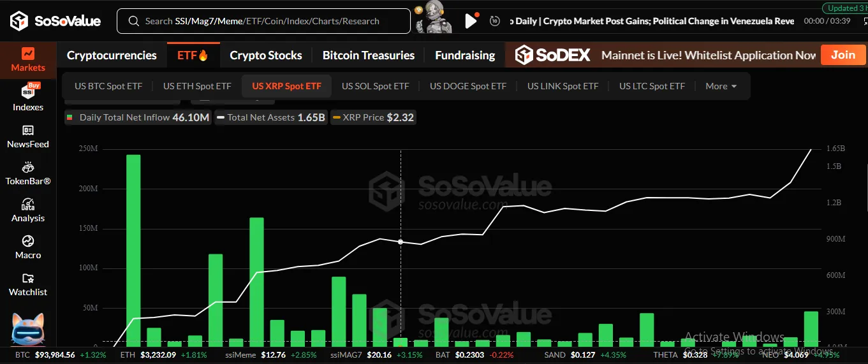Select US BTC Spot ETF

pos(108,86)
